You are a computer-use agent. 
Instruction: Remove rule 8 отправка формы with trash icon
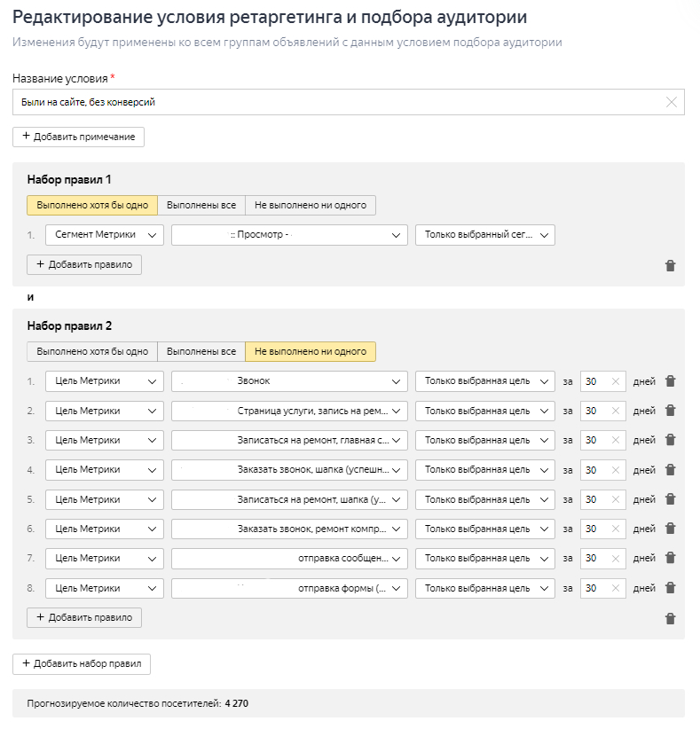click(670, 587)
